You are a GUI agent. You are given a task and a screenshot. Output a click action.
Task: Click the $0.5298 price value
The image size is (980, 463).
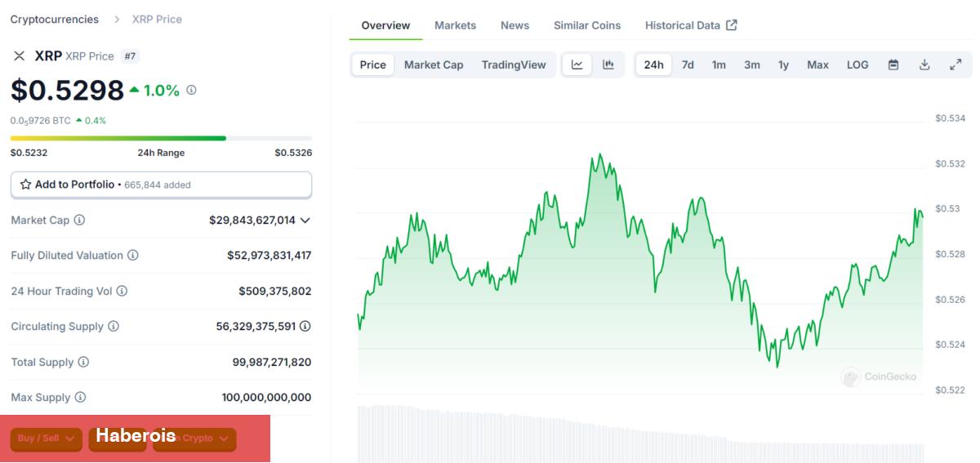67,90
